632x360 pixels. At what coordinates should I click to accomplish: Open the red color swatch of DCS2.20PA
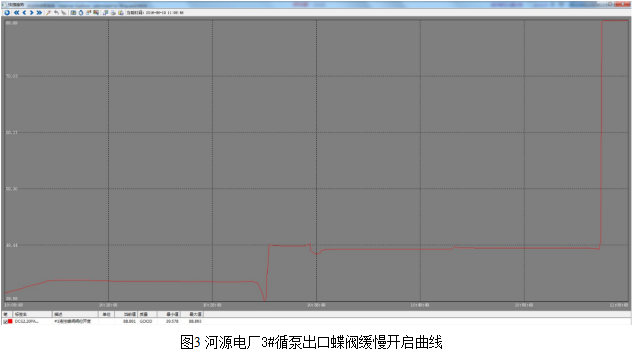click(x=10, y=321)
